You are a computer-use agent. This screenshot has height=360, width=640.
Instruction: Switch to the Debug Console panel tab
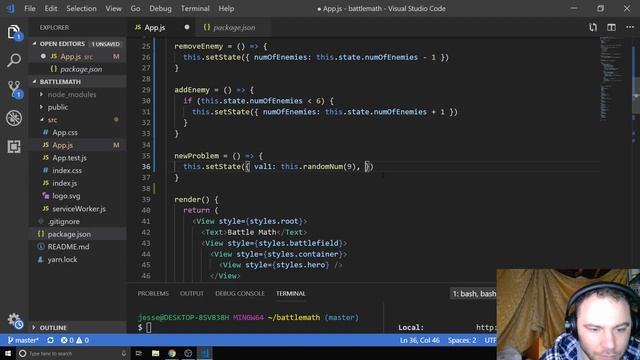[x=240, y=293]
